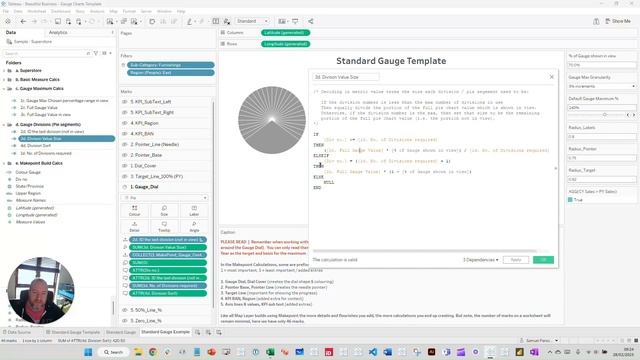Open Visual Studio Code from the taskbar
640x360 pixels.
coord(373,352)
